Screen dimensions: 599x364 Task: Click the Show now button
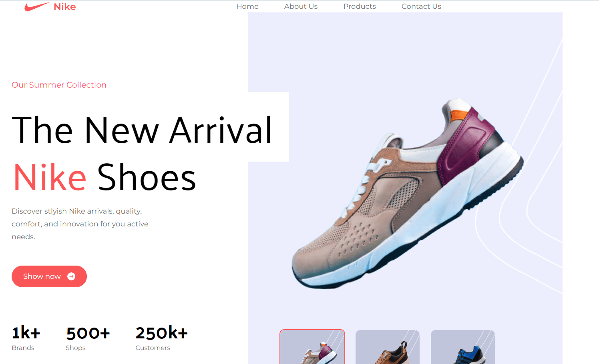coord(49,276)
